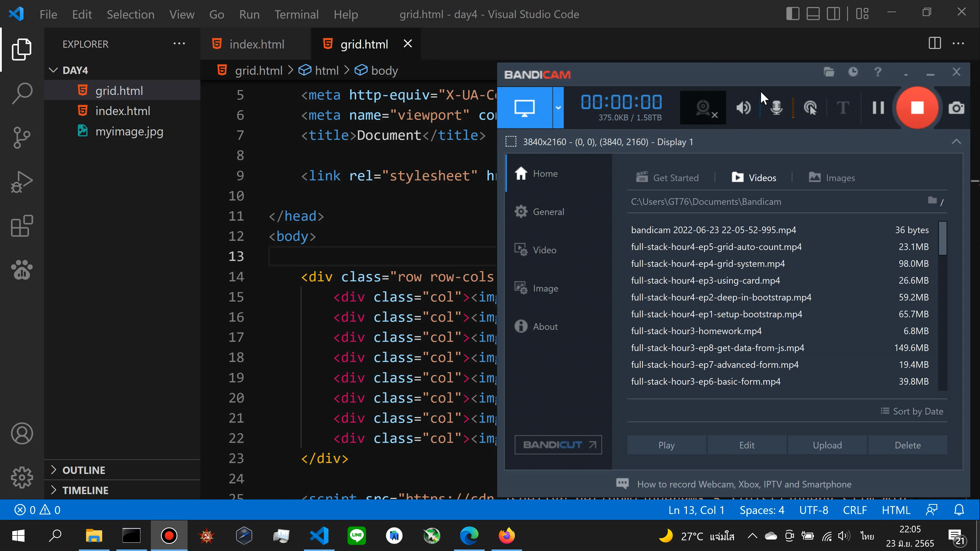Toggle Bandicam webcam overlay
The height and width of the screenshot is (551, 980).
703,108
